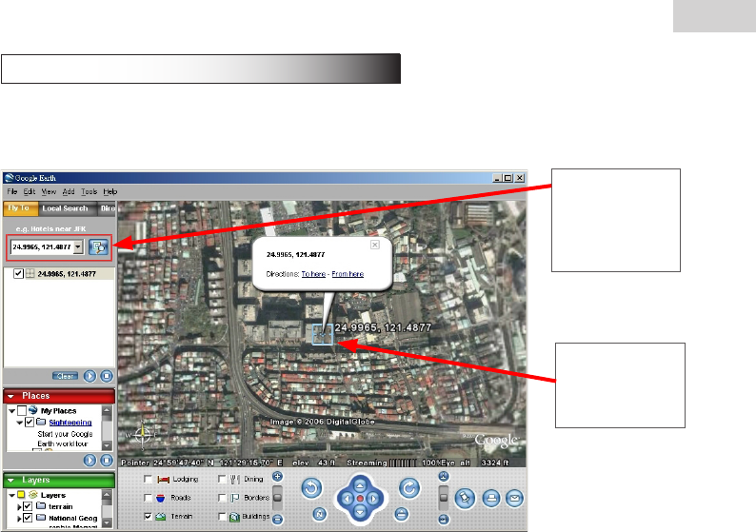
Task: Tilt up using top tilt button
Action: [444, 477]
